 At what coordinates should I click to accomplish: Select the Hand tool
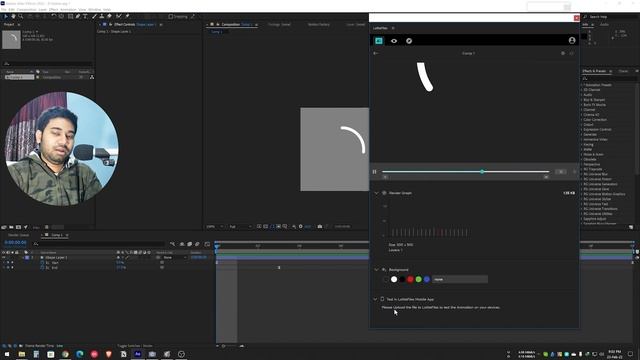click(13, 16)
